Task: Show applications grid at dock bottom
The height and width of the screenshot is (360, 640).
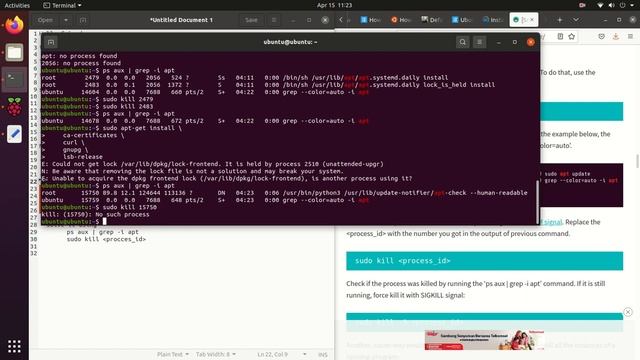Action: 14,346
